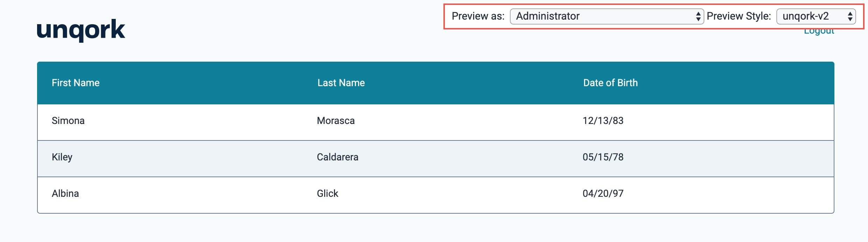The height and width of the screenshot is (242, 868).
Task: Click the First Name column header
Action: (76, 83)
